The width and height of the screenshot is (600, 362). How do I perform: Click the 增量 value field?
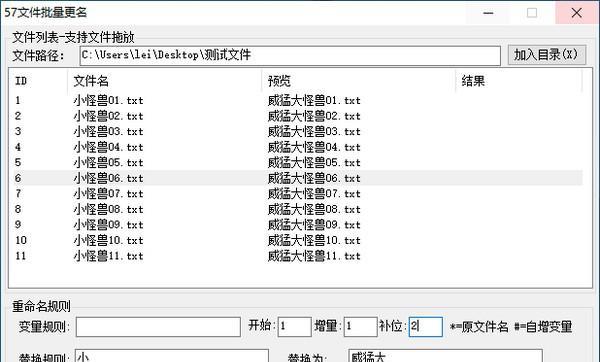tap(360, 327)
